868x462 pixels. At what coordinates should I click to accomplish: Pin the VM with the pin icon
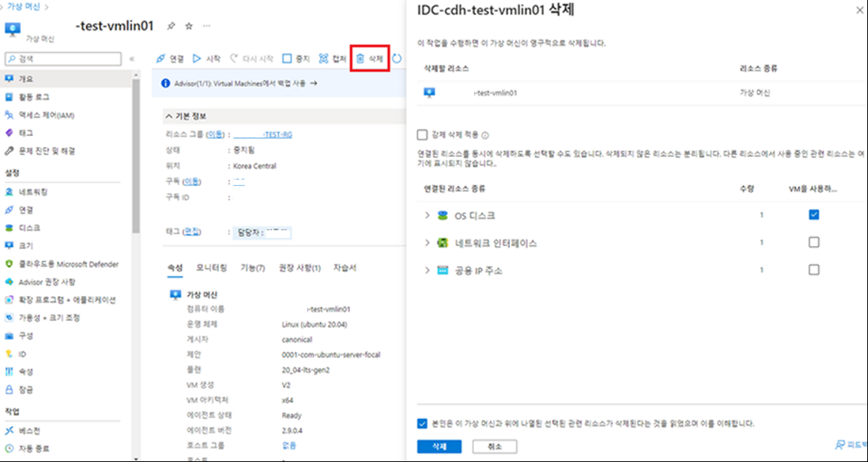tap(171, 26)
